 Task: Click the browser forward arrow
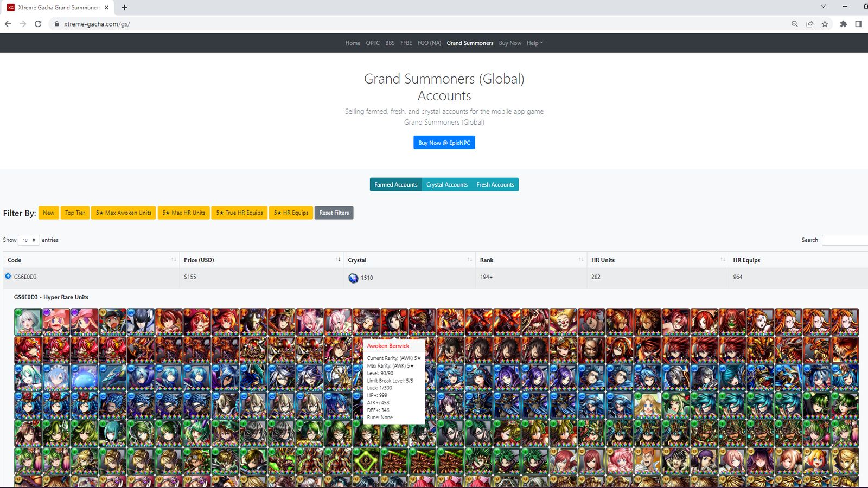point(23,24)
